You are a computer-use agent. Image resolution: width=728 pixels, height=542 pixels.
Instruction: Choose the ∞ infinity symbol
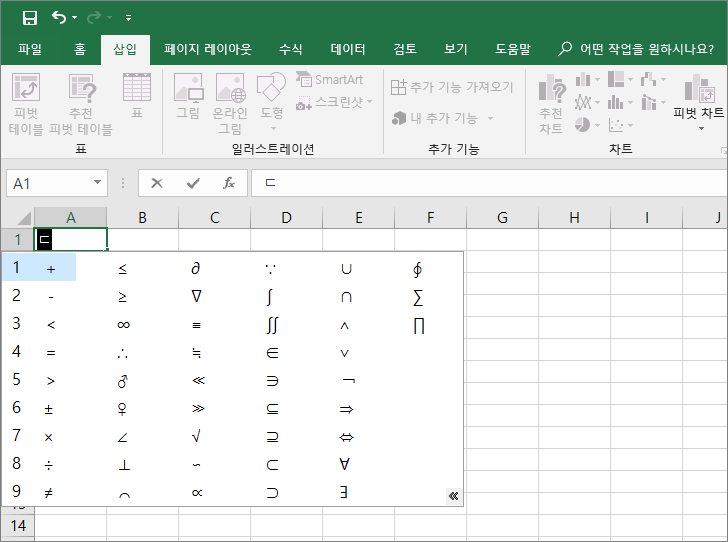pyautogui.click(x=124, y=325)
